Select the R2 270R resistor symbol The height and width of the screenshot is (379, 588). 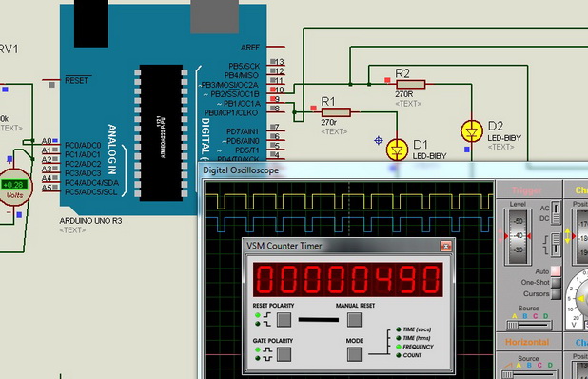pos(411,84)
